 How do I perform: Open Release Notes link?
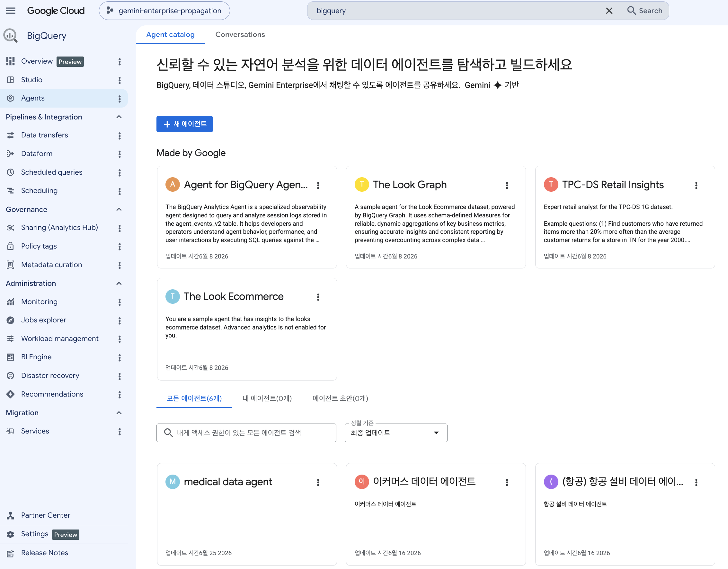click(x=45, y=553)
